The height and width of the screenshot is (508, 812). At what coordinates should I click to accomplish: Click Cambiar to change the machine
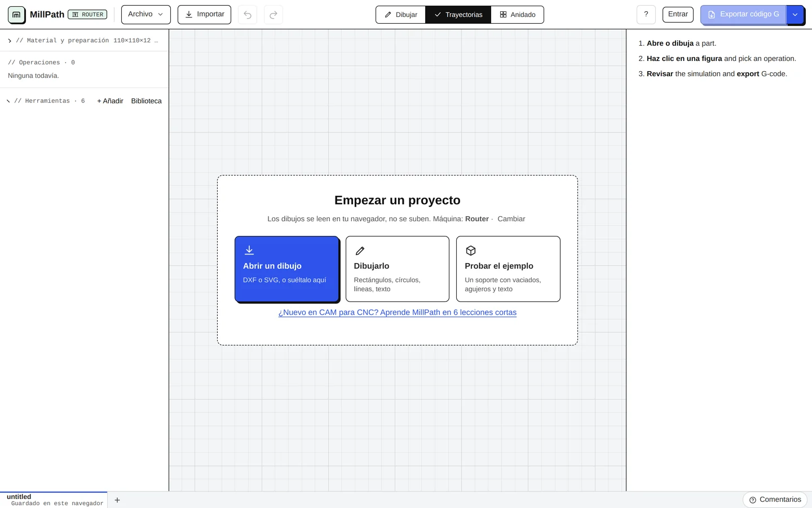click(511, 219)
